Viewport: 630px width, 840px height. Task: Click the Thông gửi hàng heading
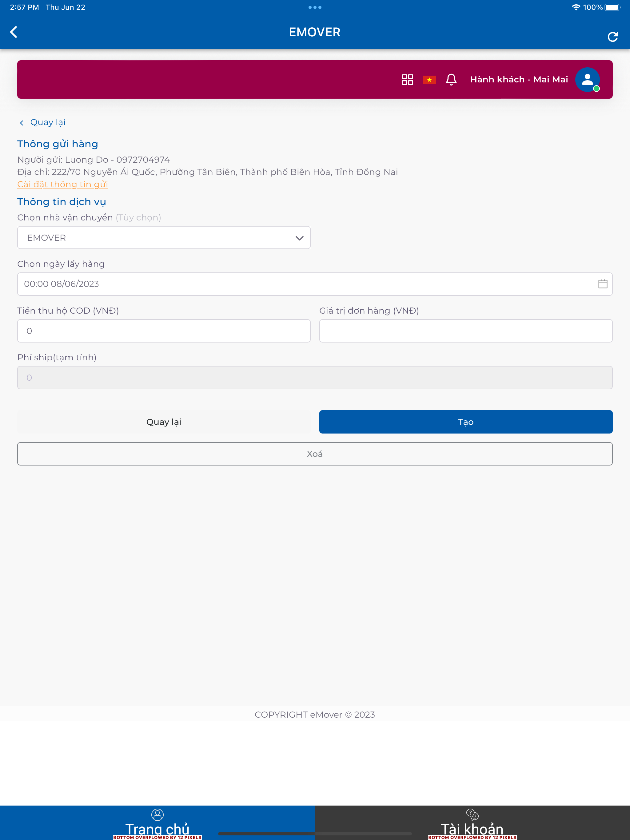pyautogui.click(x=58, y=144)
